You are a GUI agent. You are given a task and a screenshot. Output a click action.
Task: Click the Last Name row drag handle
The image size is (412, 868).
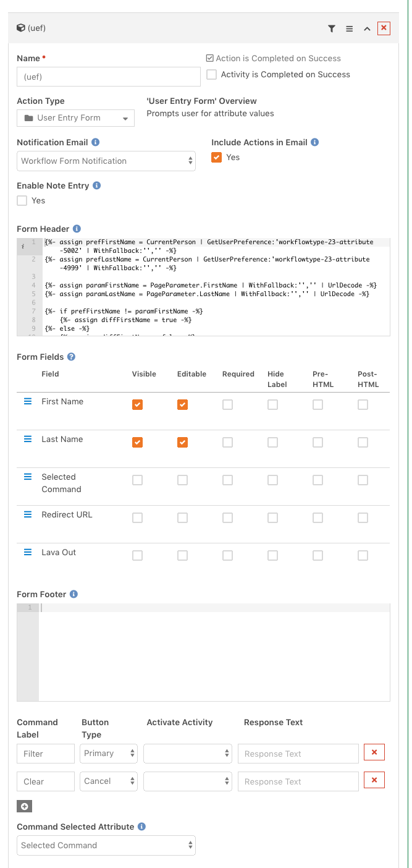click(28, 439)
